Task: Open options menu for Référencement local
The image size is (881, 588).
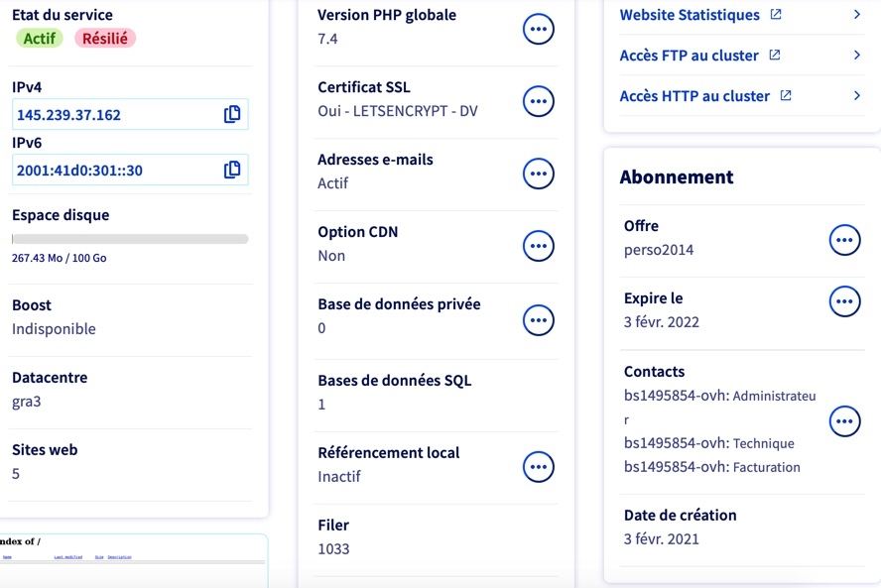Action: [x=539, y=467]
